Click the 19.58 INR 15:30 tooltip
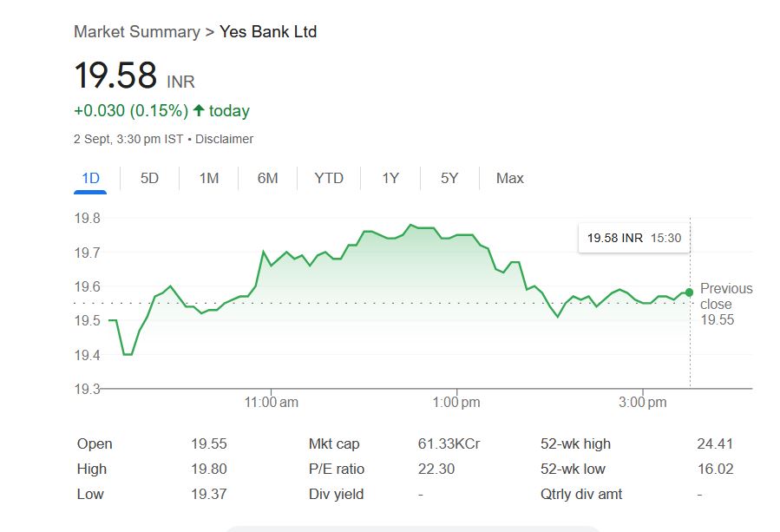This screenshot has height=532, width=780. click(633, 238)
